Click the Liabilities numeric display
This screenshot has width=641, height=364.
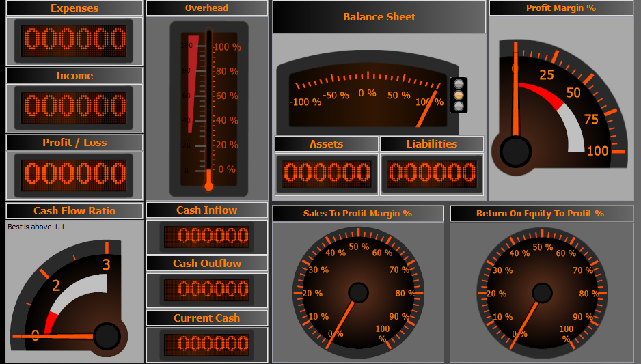(x=432, y=173)
